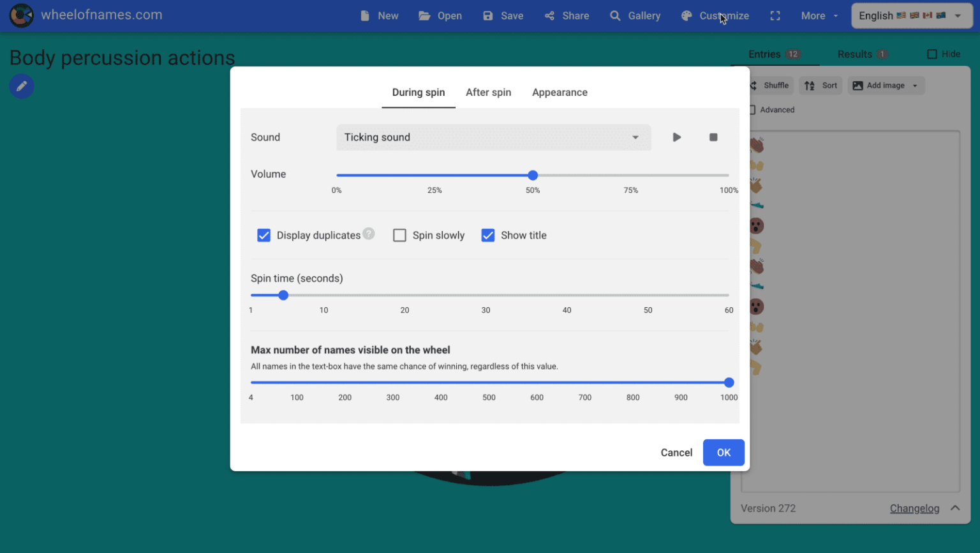This screenshot has width=980, height=553.
Task: Open the Gallery search icon
Action: click(615, 16)
